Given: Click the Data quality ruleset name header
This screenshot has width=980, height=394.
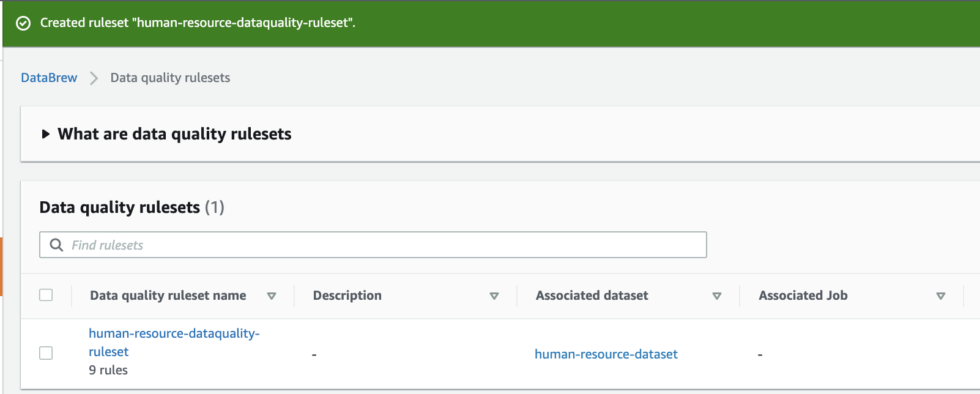Looking at the screenshot, I should point(168,295).
